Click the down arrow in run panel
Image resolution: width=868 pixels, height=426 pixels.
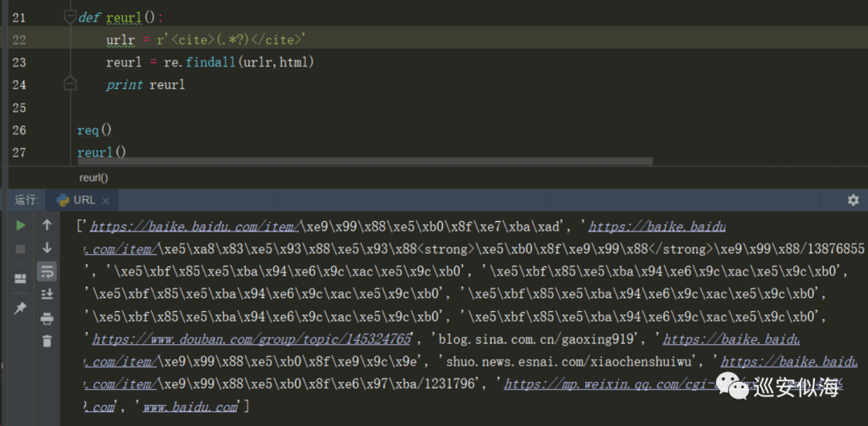(x=47, y=248)
